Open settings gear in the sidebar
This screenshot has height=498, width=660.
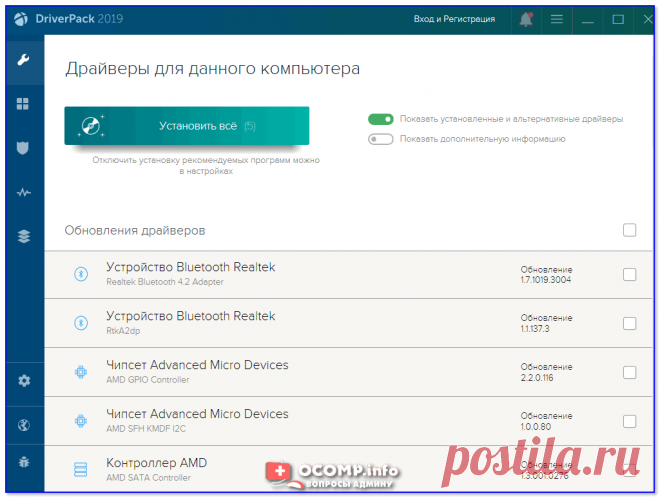(x=23, y=380)
